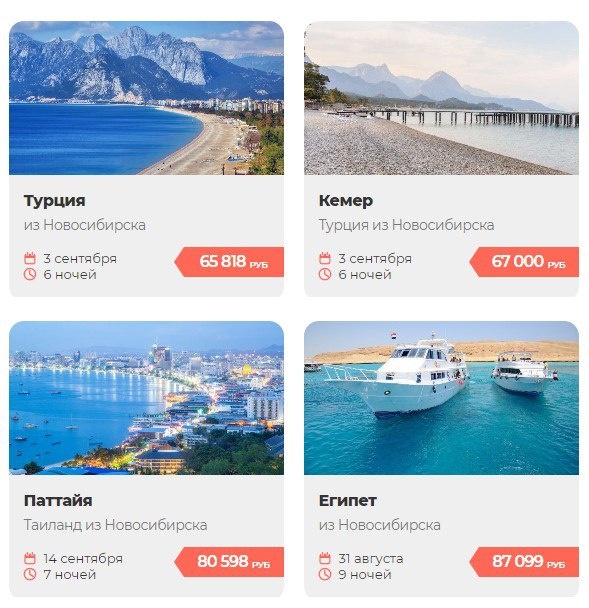The height and width of the screenshot is (608, 589).
Task: Select the 67 000 руб price tag
Action: (524, 262)
